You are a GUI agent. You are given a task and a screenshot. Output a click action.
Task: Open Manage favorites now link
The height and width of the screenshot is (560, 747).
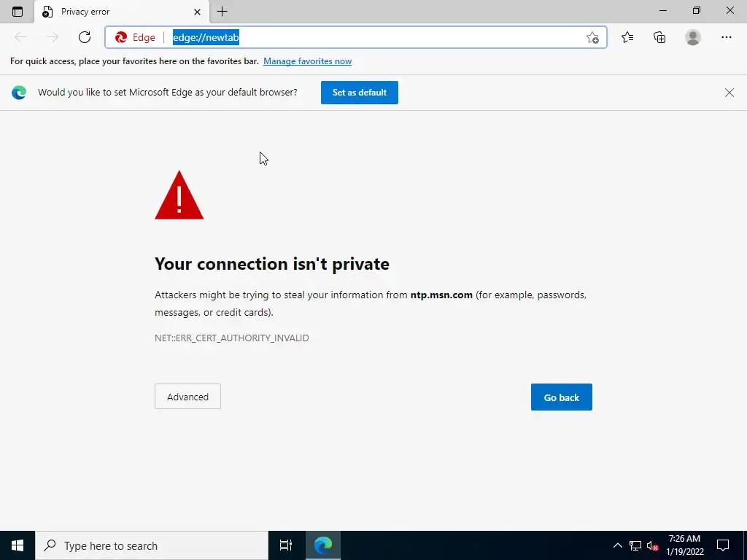[307, 61]
